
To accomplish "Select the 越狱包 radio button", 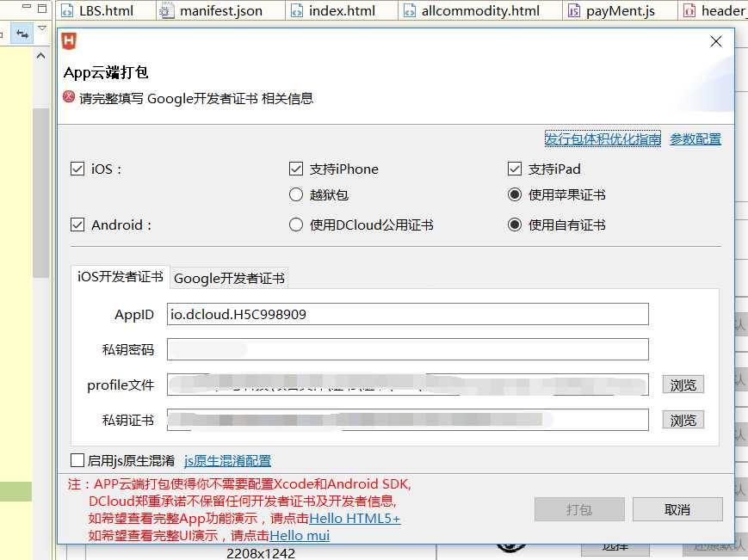I will pyautogui.click(x=296, y=194).
